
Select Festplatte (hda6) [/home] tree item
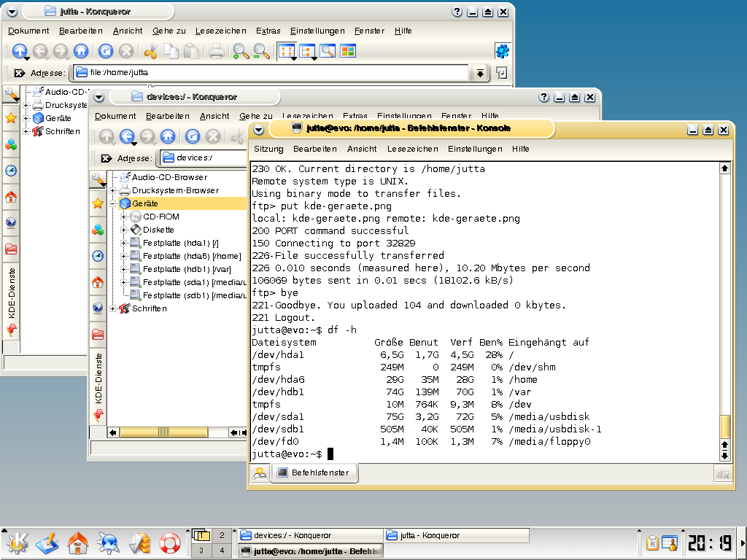pyautogui.click(x=192, y=256)
